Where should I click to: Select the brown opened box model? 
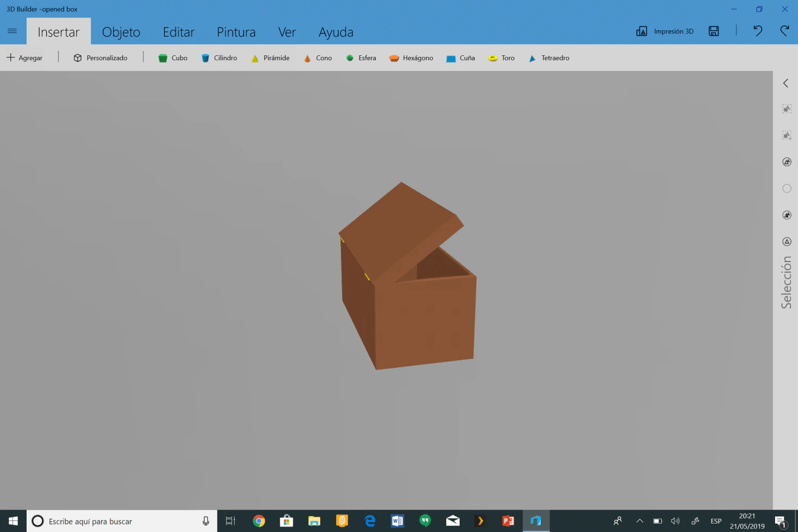pyautogui.click(x=408, y=277)
